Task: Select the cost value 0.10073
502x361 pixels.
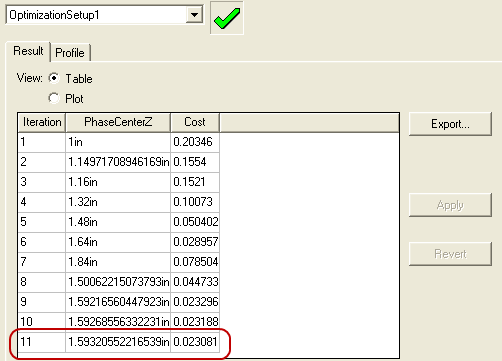Action: 195,202
